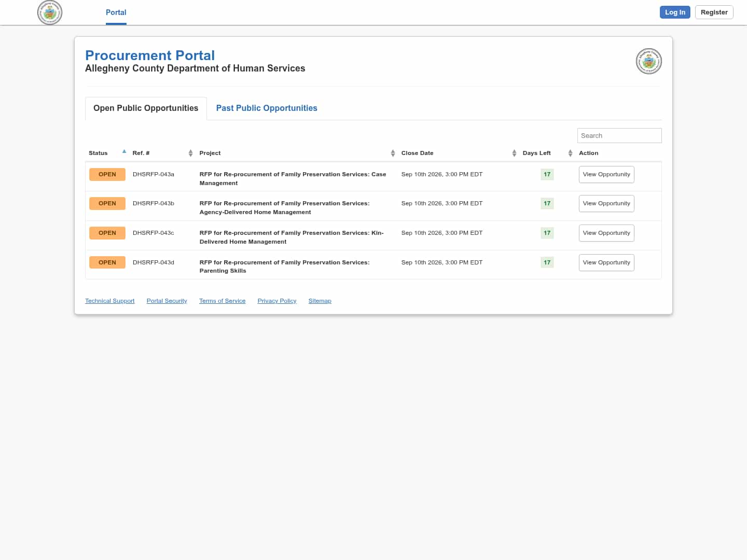Viewport: 747px width, 560px height.
Task: Open the Portal navigation tab
Action: pyautogui.click(x=116, y=12)
